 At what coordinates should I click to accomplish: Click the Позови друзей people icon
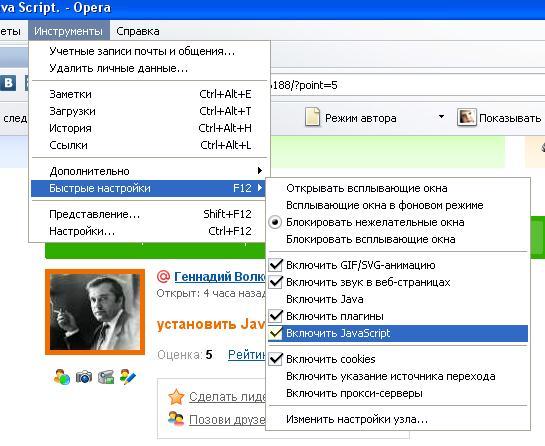[176, 419]
